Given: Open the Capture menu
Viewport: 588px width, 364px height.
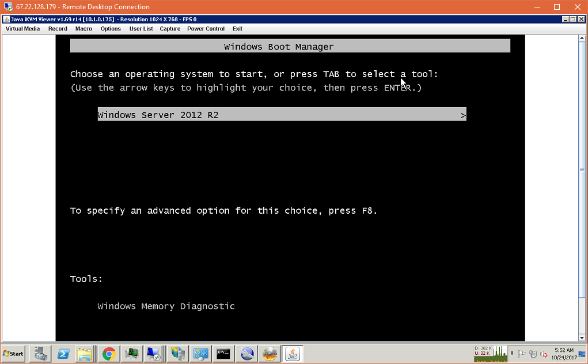Looking at the screenshot, I should pyautogui.click(x=170, y=28).
